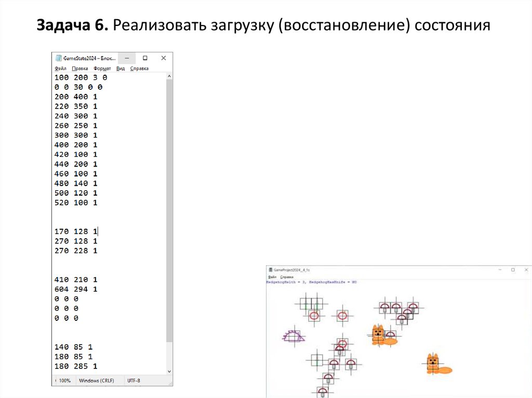Click the purple hedgehog sprite in game
The height and width of the screenshot is (398, 532).
pos(294,336)
